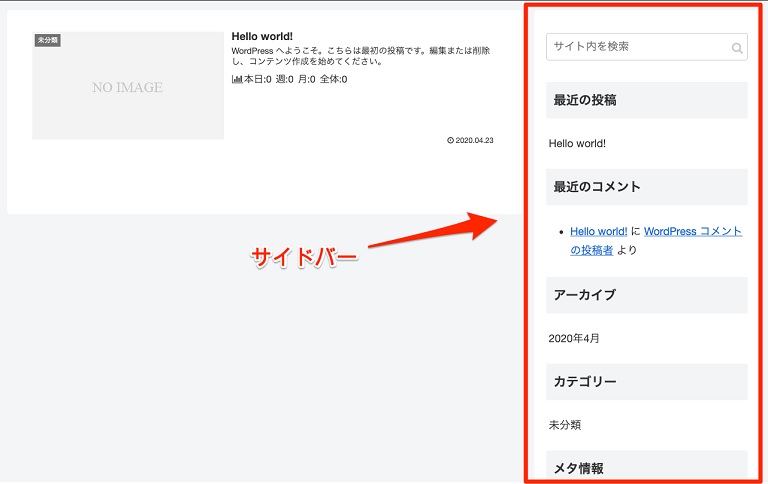Open the 未分類 category in sidebar
This screenshot has height=484, width=768.
564,425
